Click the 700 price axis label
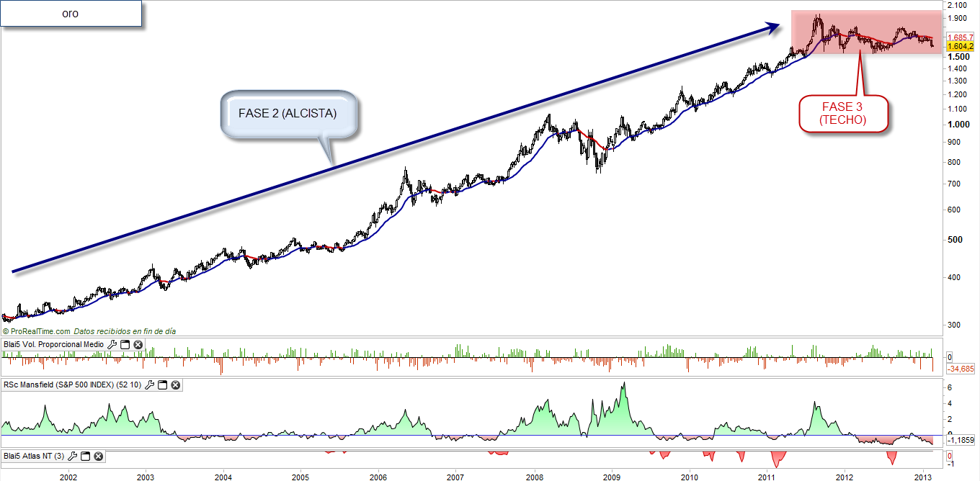The width and height of the screenshot is (980, 481). (955, 184)
